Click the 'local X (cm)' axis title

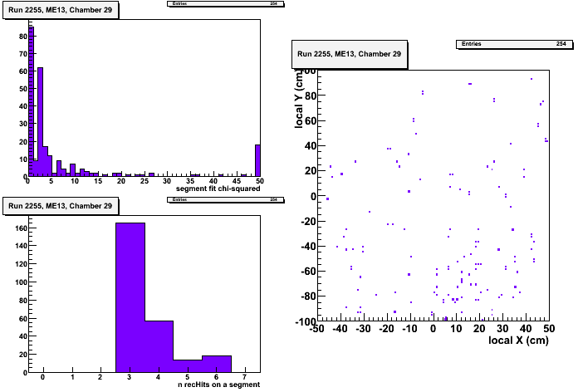519,340
